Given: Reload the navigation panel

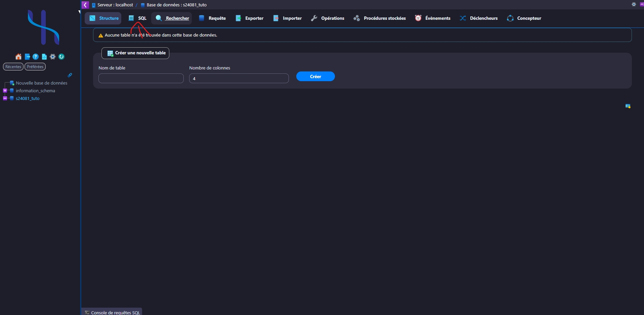Looking at the screenshot, I should pos(61,57).
